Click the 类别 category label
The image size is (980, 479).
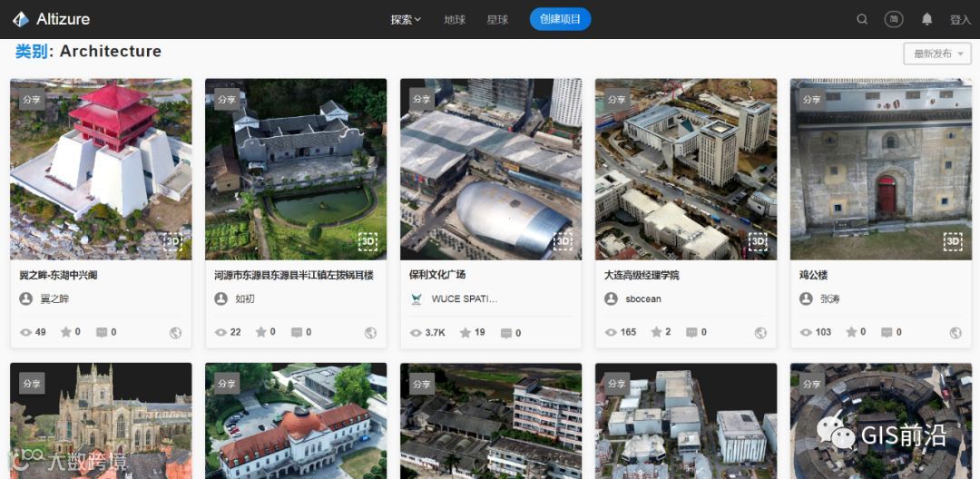(31, 51)
